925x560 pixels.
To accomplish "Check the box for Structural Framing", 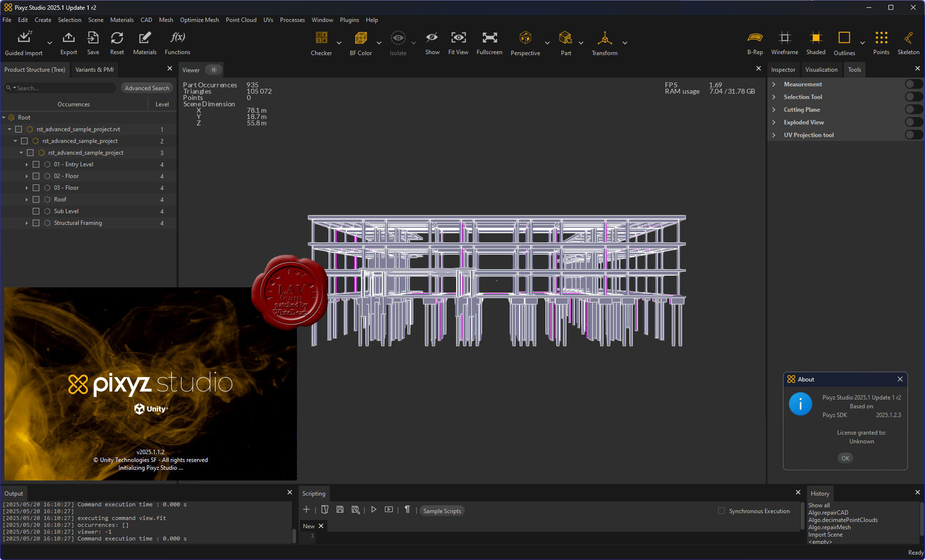I will point(36,223).
